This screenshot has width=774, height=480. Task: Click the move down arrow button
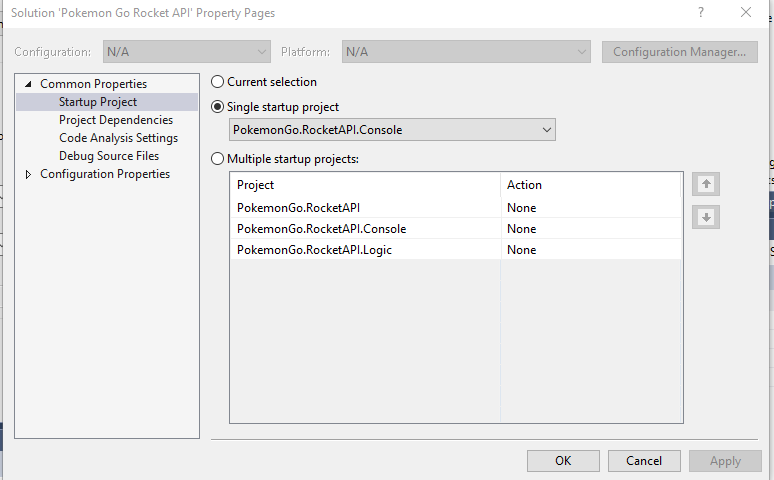click(x=706, y=217)
